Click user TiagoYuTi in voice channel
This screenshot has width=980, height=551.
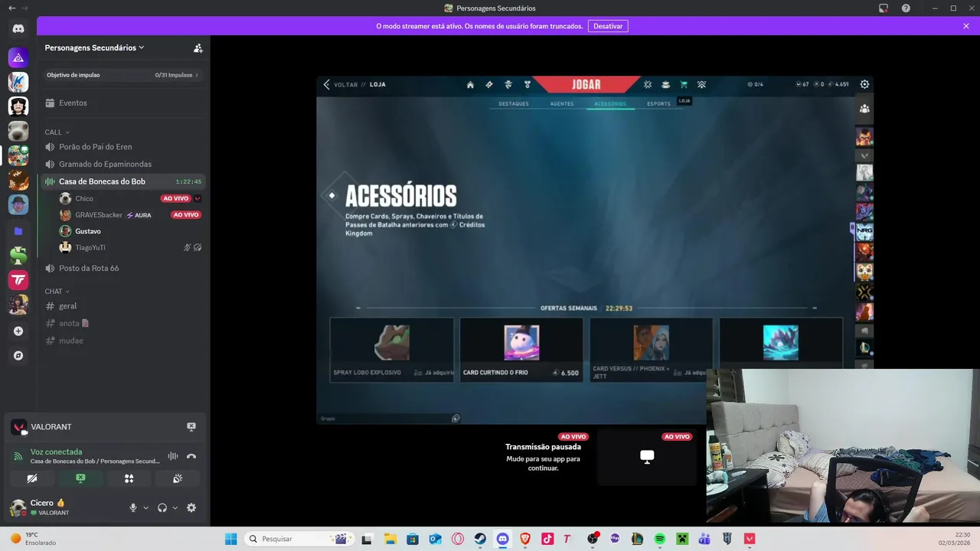(90, 247)
